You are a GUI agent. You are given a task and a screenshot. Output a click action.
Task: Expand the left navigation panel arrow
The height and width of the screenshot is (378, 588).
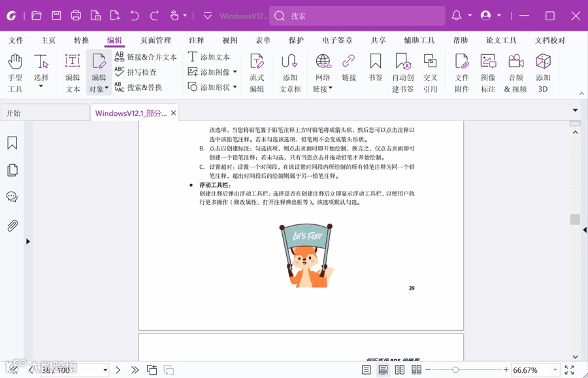coord(28,241)
